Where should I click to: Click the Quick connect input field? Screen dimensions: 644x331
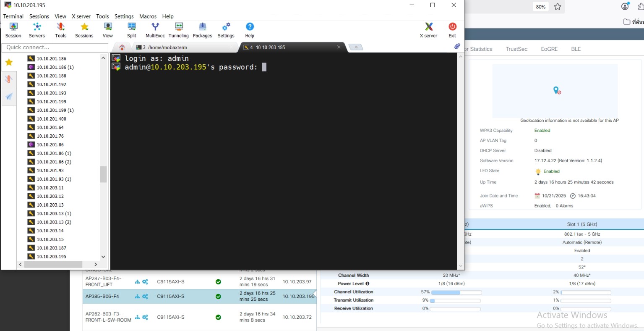[55, 47]
